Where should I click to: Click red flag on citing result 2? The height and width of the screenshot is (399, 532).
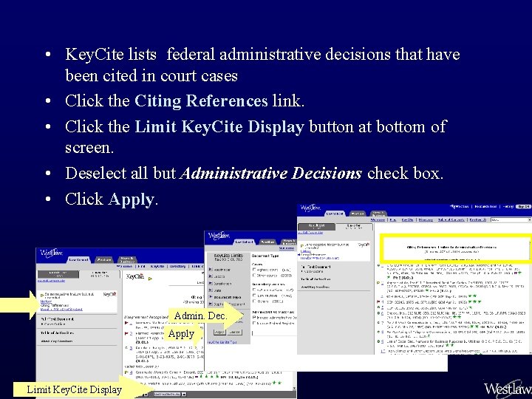coord(126,333)
